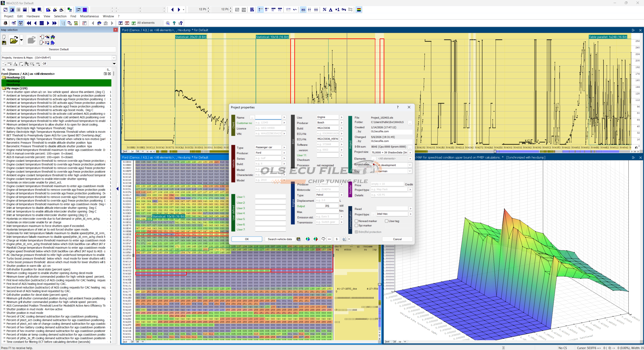Click the question mark help icon in toolbar
The image size is (644, 350).
click(x=174, y=23)
